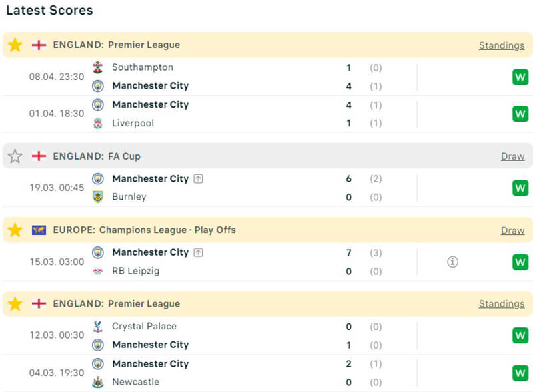Click the England flag in the FA Cup header
533x392 pixels.
coord(39,156)
